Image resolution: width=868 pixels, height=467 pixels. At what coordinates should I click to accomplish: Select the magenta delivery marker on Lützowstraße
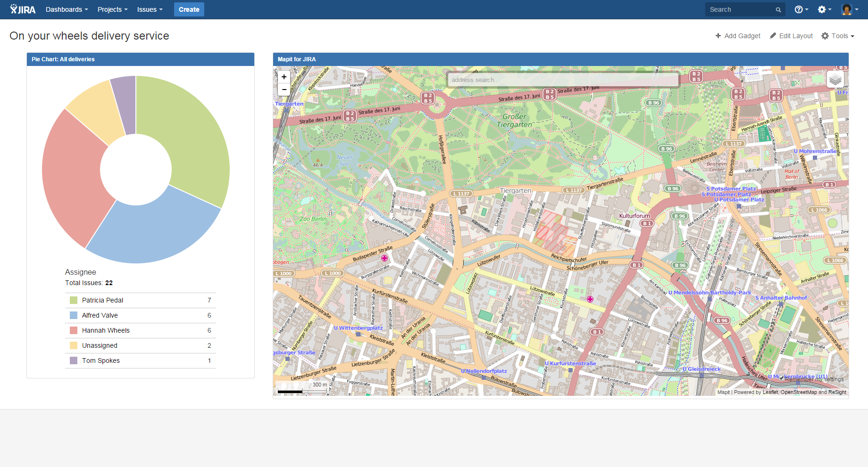(x=590, y=299)
